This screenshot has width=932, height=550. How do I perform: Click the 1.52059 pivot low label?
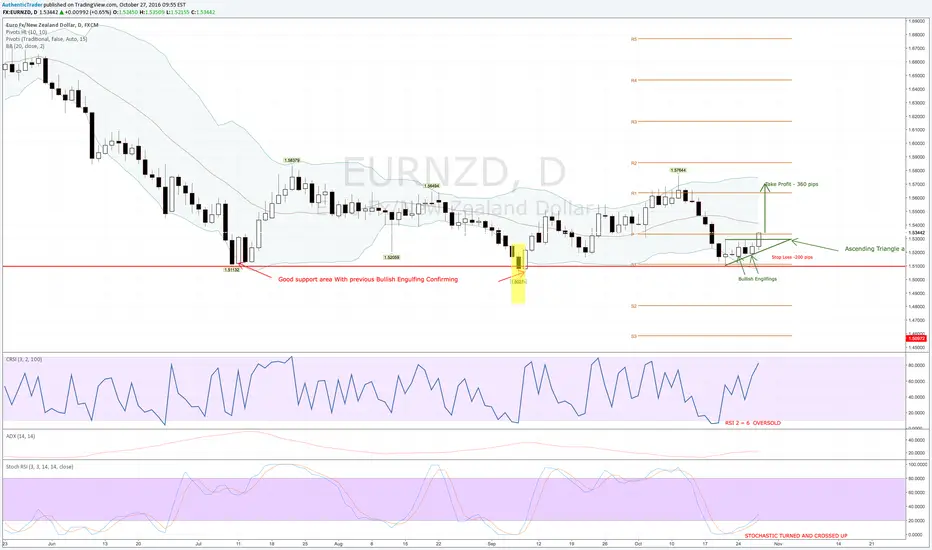(x=391, y=257)
